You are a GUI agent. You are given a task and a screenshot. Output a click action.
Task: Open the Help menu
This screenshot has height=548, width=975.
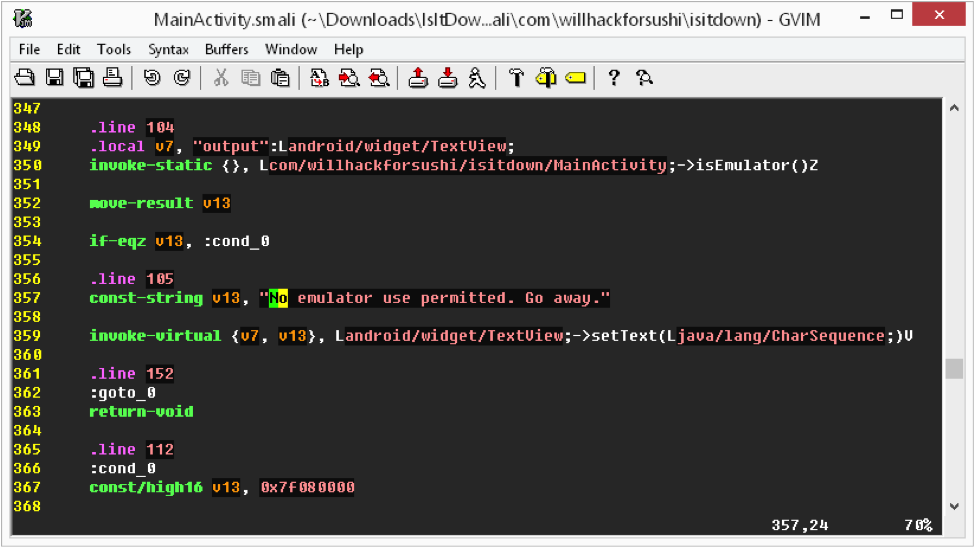(348, 49)
